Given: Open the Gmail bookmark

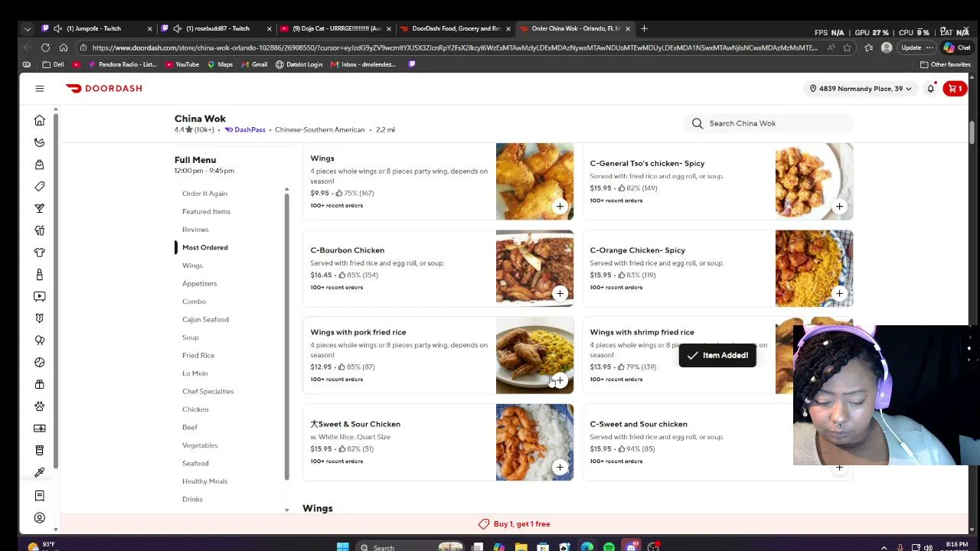Looking at the screenshot, I should (x=254, y=64).
